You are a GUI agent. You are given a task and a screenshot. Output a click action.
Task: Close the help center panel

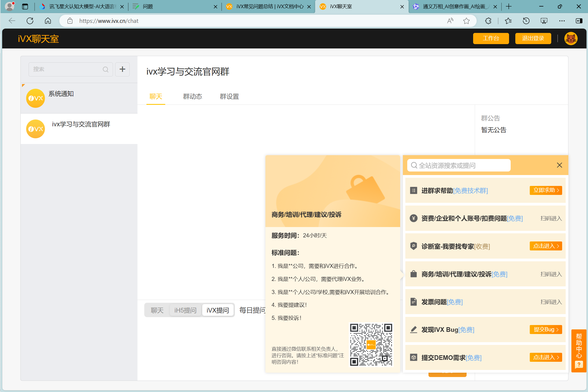(559, 165)
